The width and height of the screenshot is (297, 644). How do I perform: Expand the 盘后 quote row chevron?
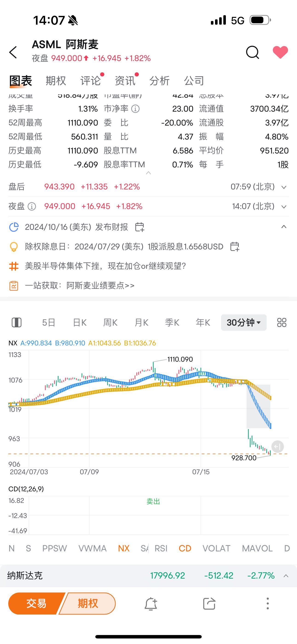point(284,187)
